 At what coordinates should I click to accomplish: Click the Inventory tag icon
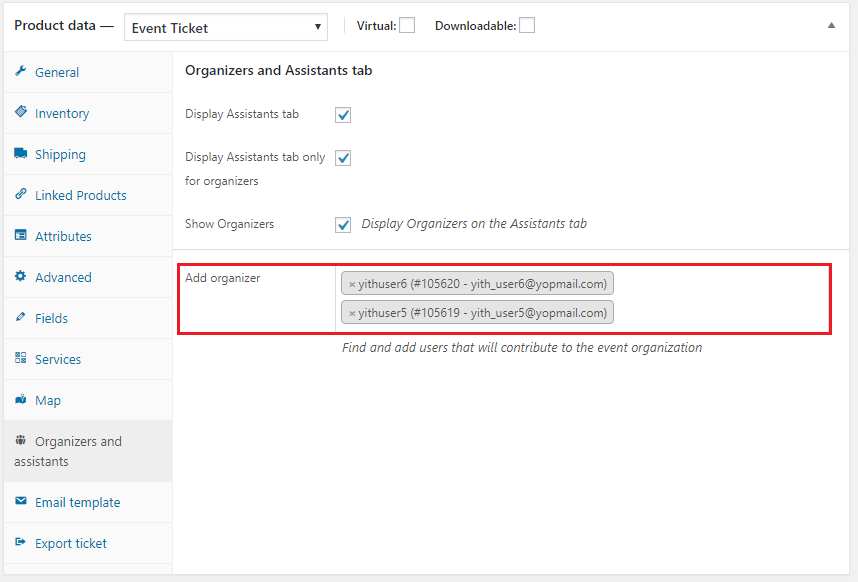point(20,113)
